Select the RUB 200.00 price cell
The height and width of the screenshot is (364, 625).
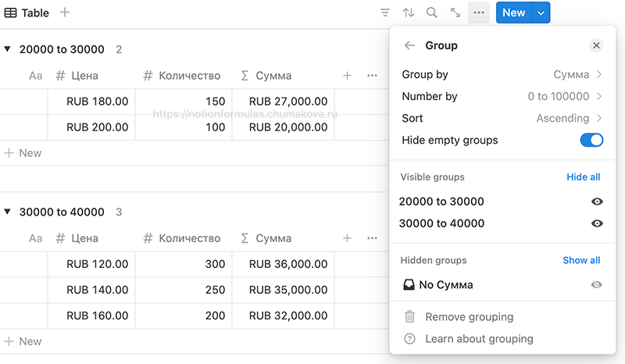point(91,127)
